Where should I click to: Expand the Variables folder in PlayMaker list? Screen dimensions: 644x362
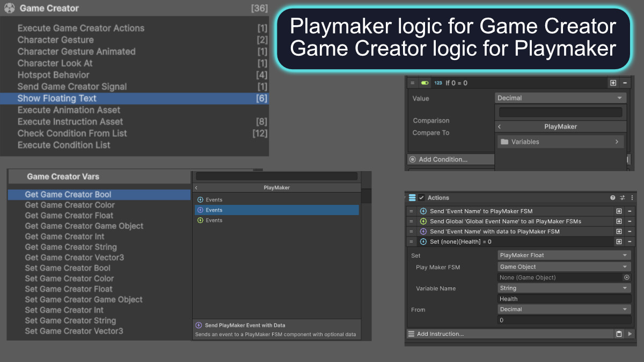point(560,142)
